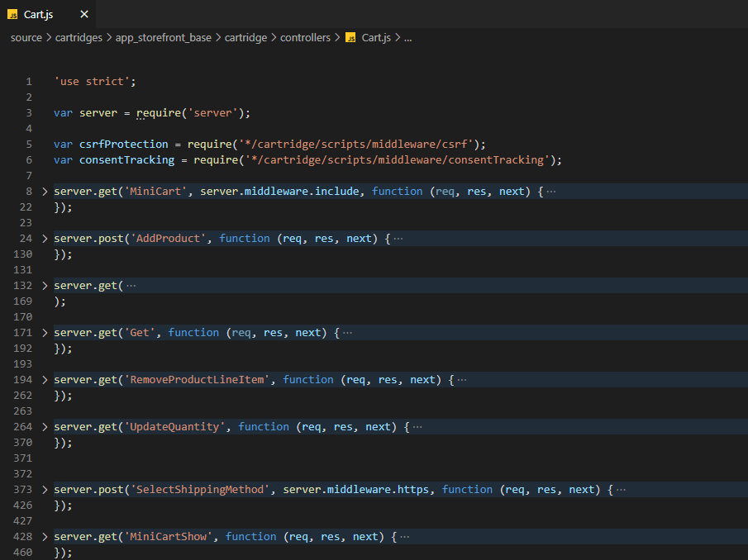748x560 pixels.
Task: Expand the folded MiniCart block at line 8
Action: [x=45, y=192]
